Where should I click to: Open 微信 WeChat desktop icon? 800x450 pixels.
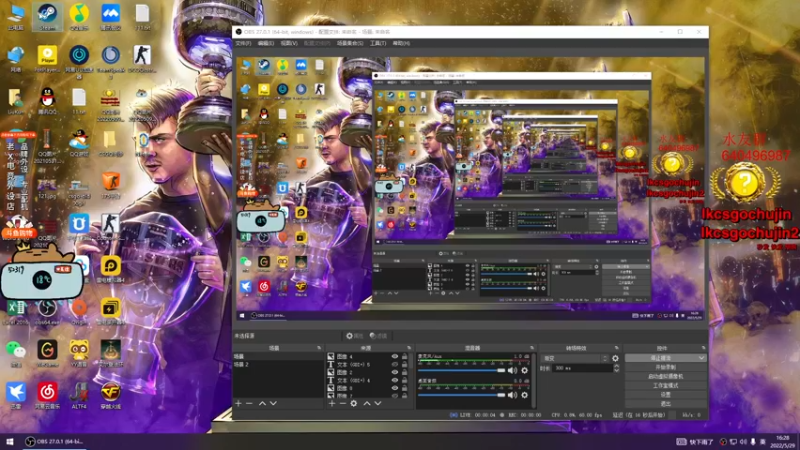[x=16, y=353]
